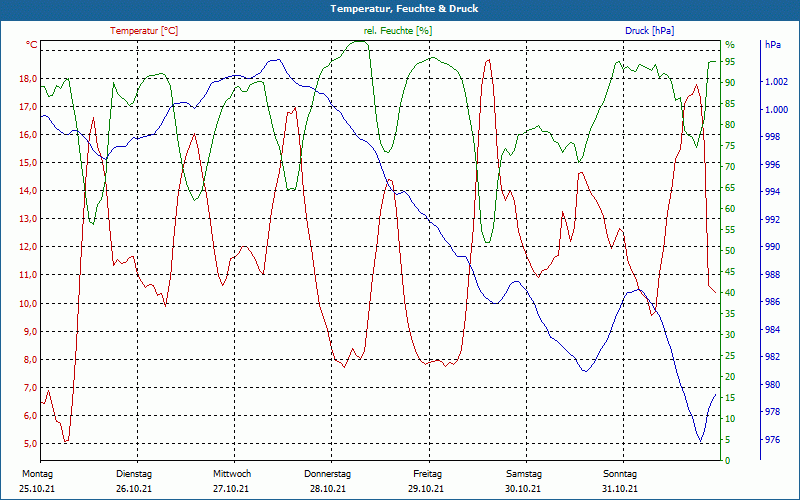Click the day label 'Mittwoch'
800x500 pixels.
(232, 474)
